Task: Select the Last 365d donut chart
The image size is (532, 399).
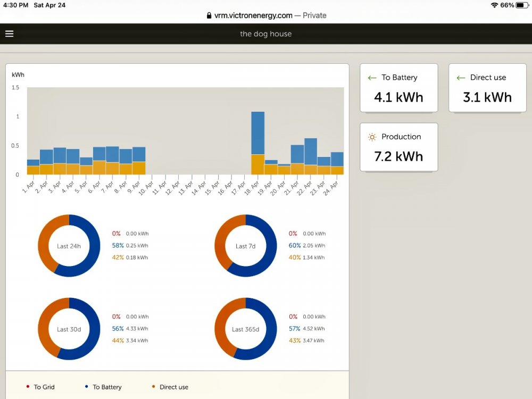Action: pos(245,329)
